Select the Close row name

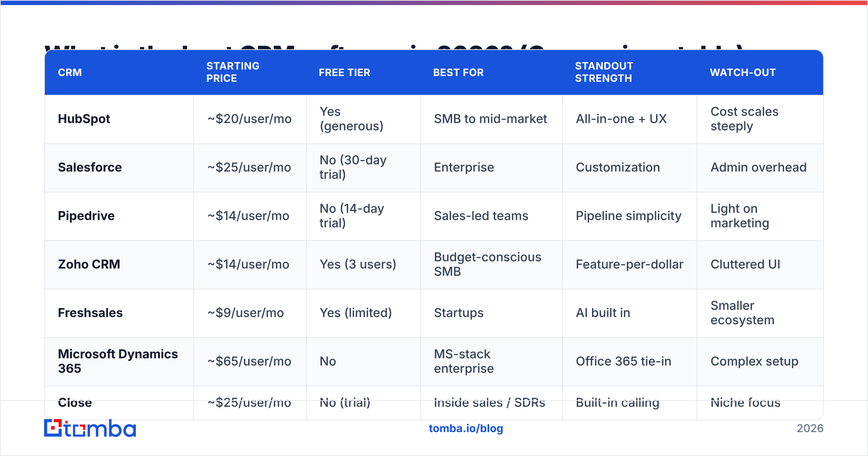coord(75,402)
